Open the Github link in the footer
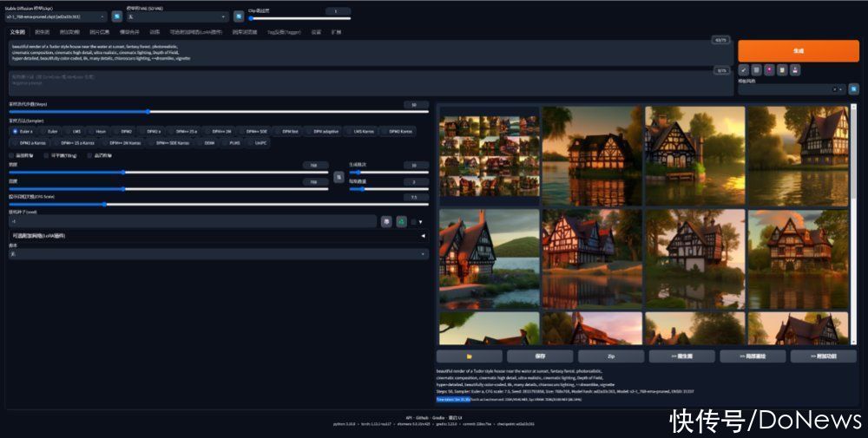Screen dimensions: 868x438 pos(423,417)
